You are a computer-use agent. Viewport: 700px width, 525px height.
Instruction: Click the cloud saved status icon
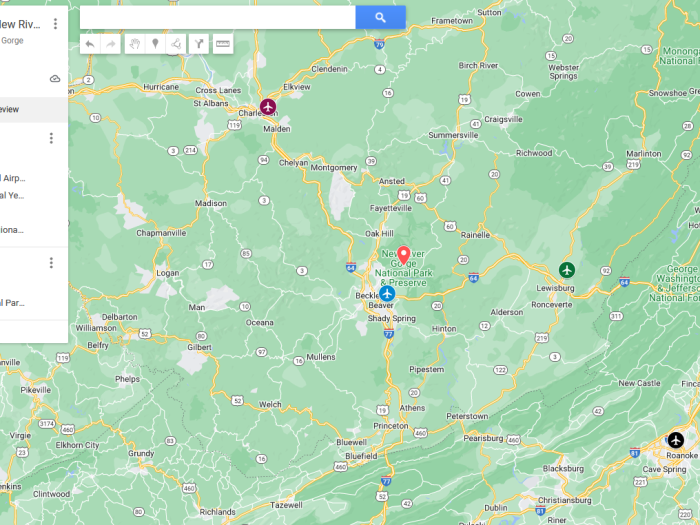click(55, 79)
